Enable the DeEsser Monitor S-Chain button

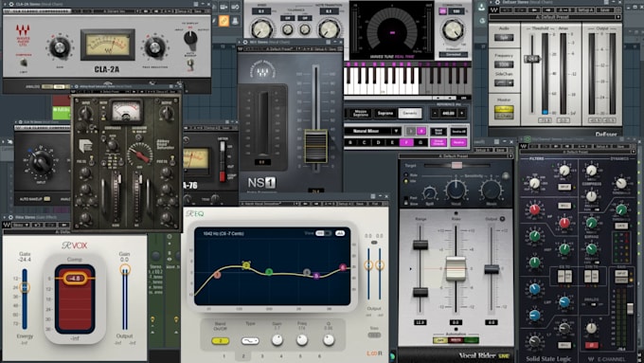tap(504, 116)
